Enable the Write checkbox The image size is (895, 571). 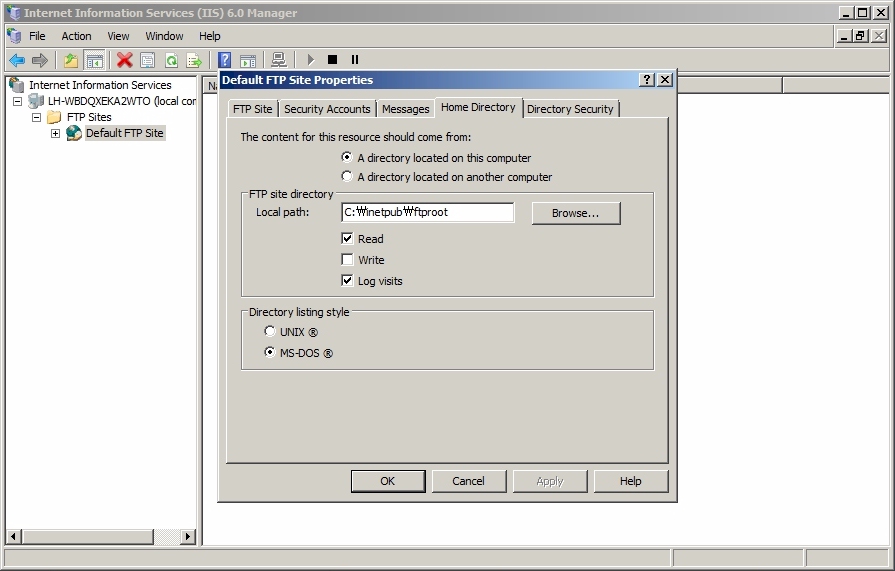coord(347,259)
